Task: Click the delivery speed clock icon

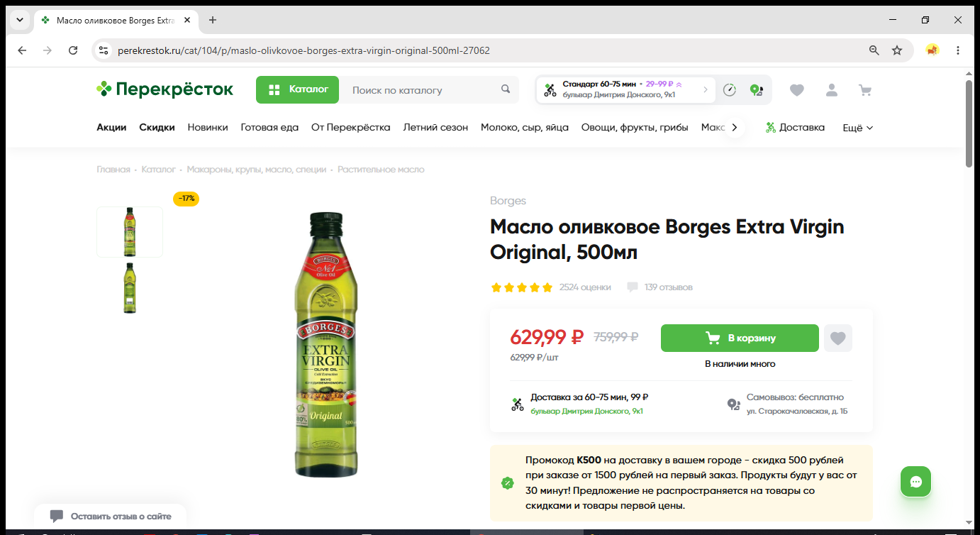Action: [x=730, y=90]
